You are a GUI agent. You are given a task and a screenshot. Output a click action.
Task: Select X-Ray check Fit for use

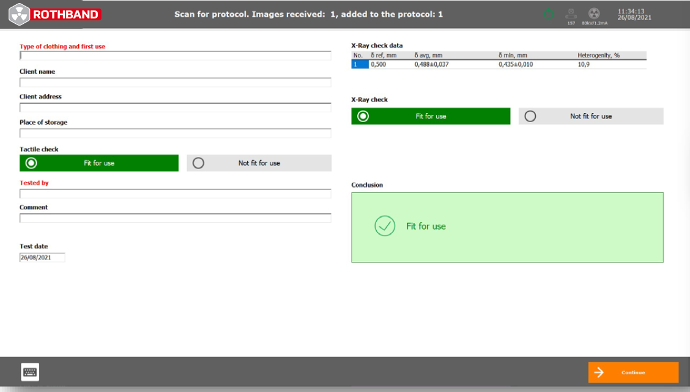[x=431, y=116]
